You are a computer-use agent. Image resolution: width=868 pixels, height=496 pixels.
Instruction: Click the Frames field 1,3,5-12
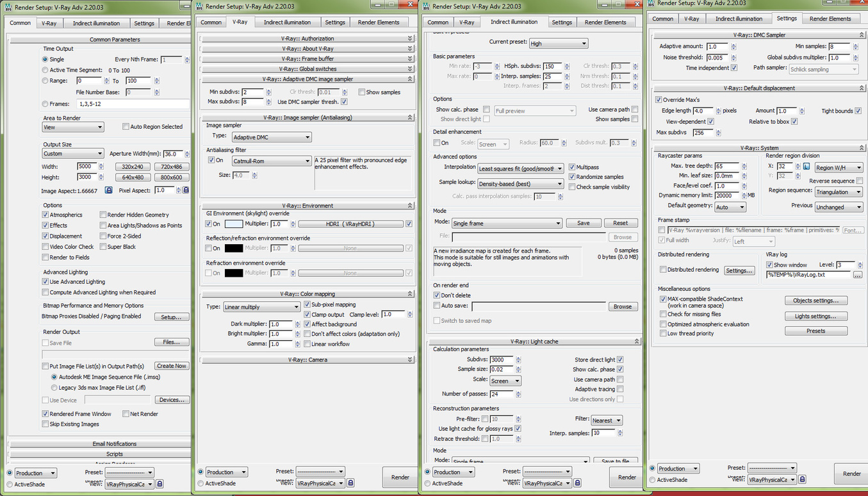133,104
